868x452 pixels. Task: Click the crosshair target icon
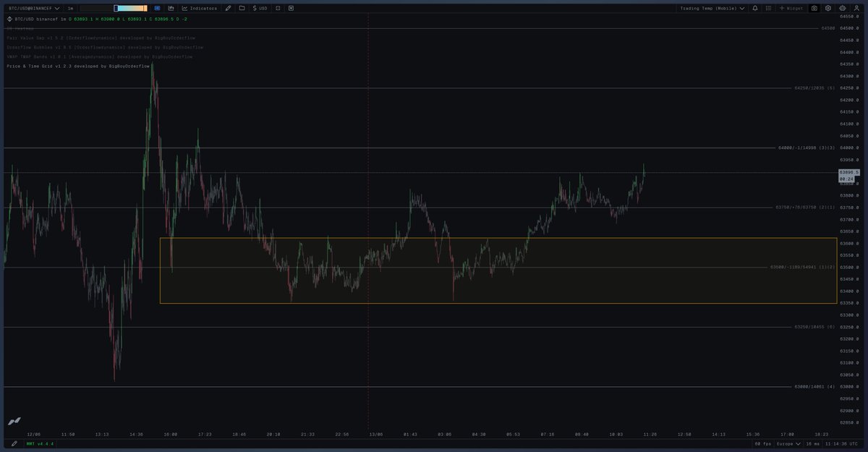(278, 8)
